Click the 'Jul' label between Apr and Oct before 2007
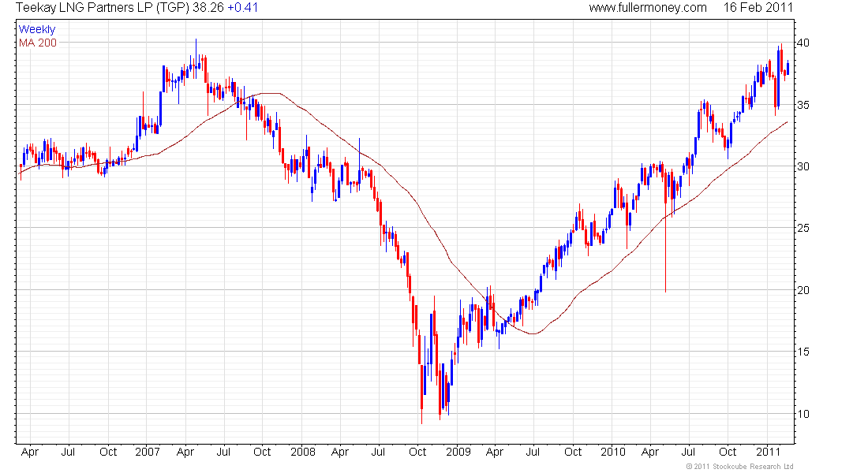 click(68, 452)
